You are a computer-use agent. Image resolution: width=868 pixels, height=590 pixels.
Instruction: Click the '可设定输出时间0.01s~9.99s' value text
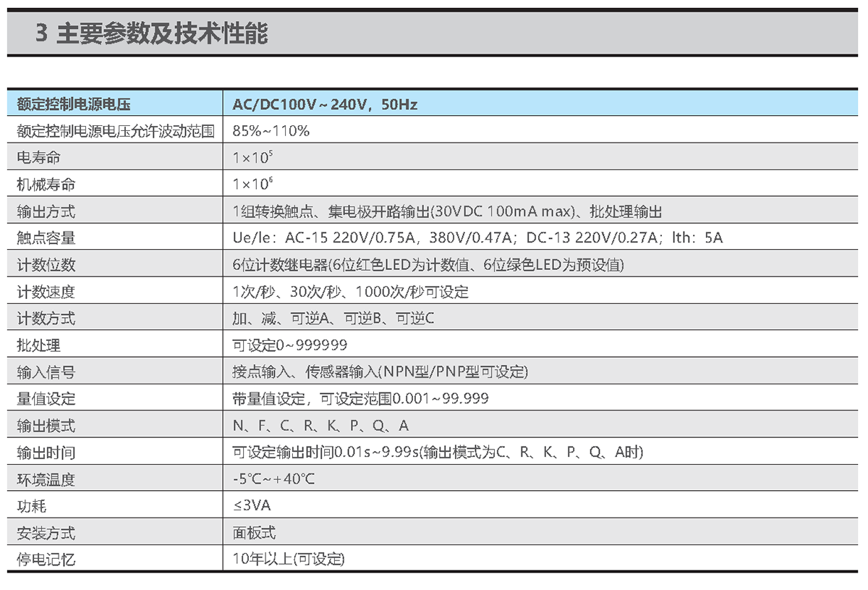(326, 452)
